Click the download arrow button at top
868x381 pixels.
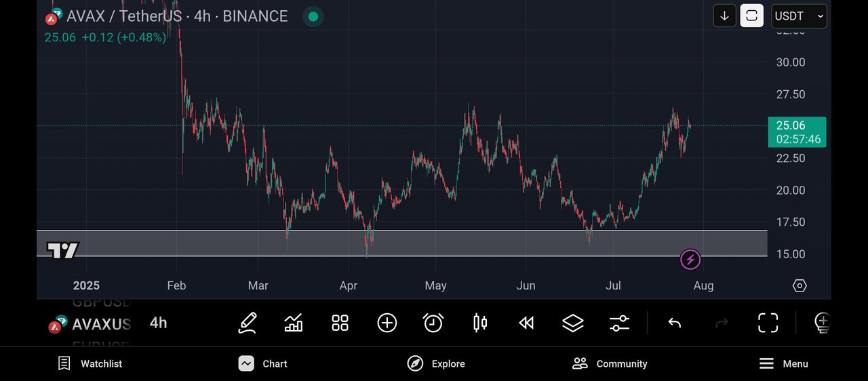pyautogui.click(x=724, y=16)
